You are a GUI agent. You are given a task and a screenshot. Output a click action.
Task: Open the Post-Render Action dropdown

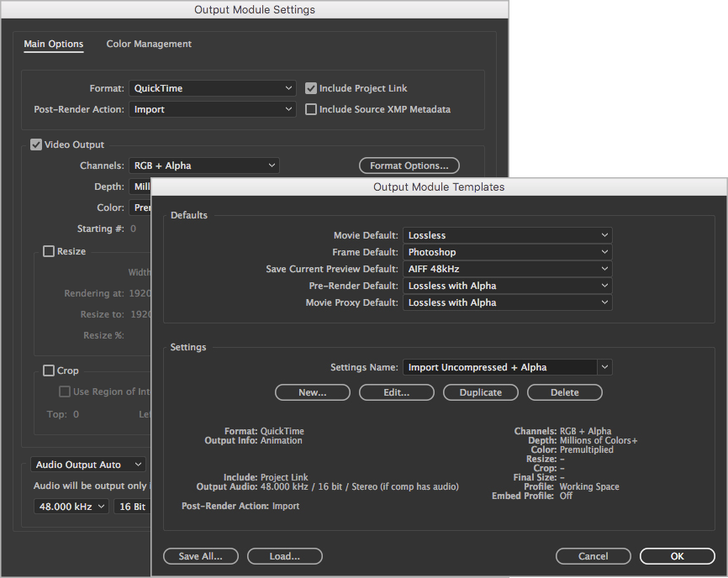[212, 108]
